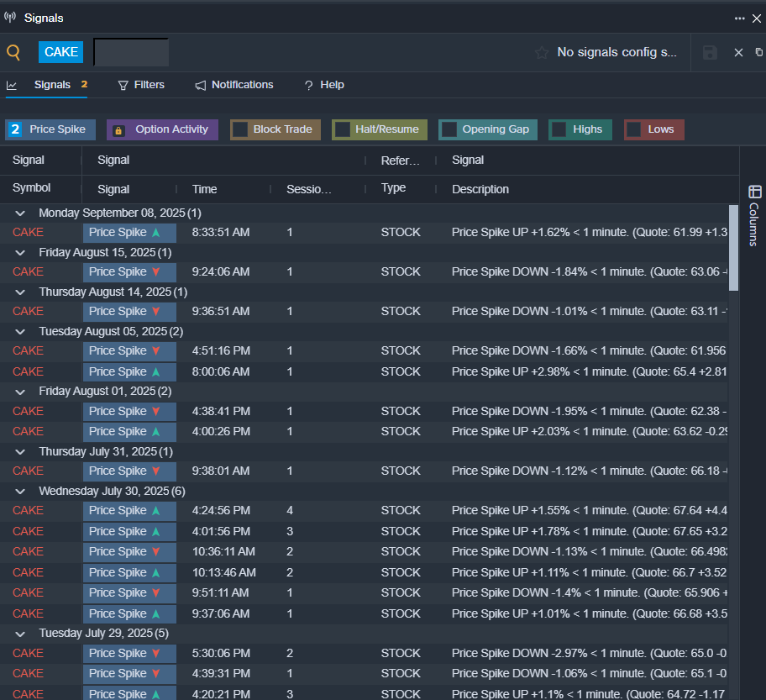Viewport: 766px width, 700px height.
Task: Collapse the Tuesday August 05, 2025 group
Action: click(21, 332)
